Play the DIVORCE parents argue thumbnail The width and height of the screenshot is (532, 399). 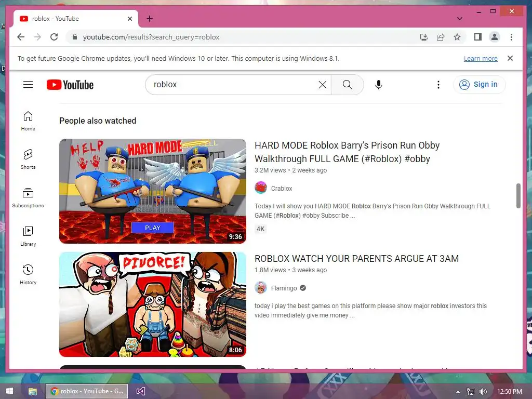[153, 304]
